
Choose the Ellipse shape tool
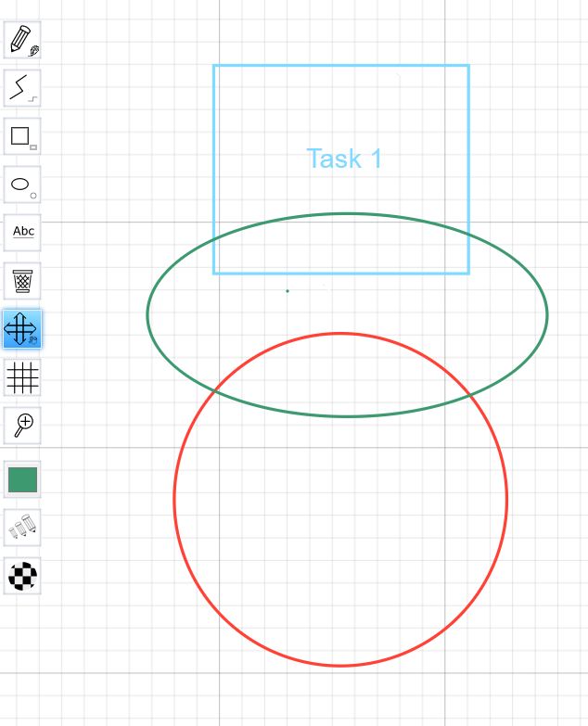coord(22,185)
